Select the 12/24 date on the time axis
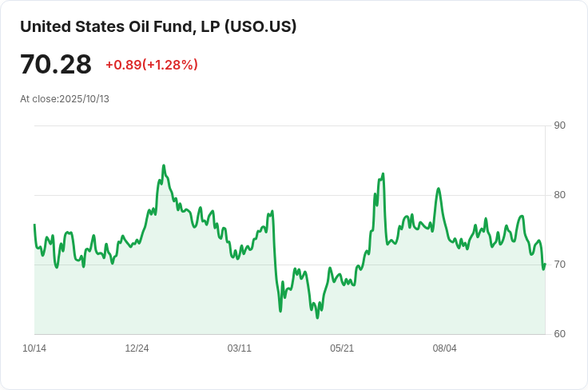The width and height of the screenshot is (588, 390). click(x=137, y=348)
